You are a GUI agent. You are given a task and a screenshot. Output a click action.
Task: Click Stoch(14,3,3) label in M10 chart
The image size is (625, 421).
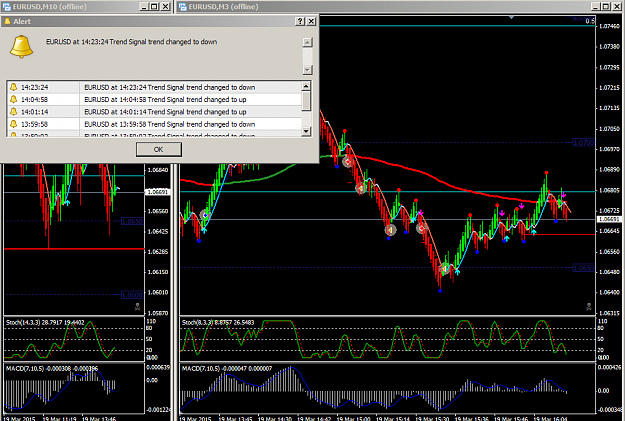click(x=45, y=323)
